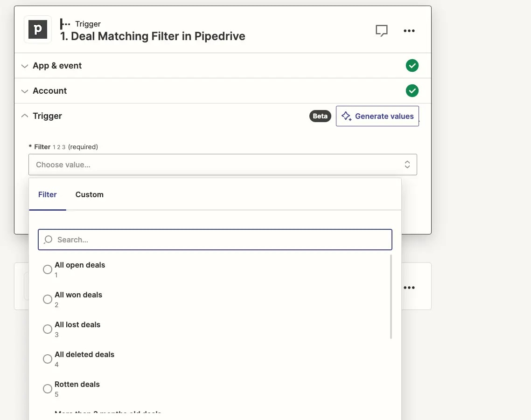Screen dimensions: 531x420
Task: Open trigger step three-dots menu
Action: pos(409,30)
